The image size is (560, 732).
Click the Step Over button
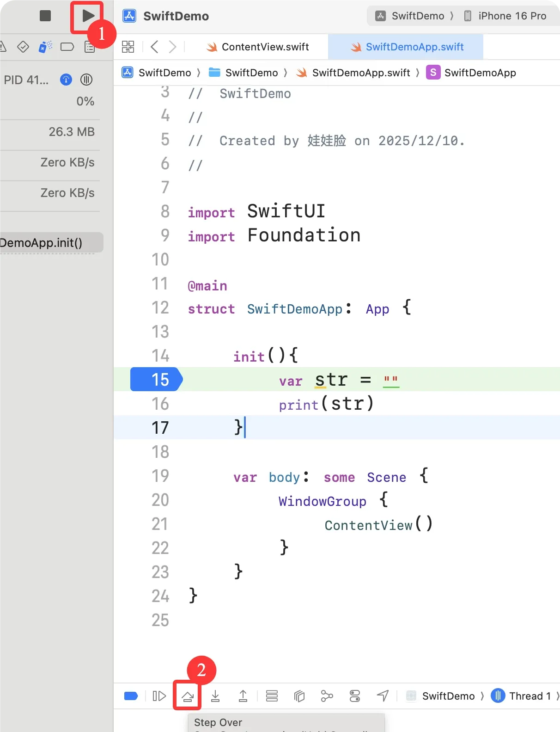[187, 696]
